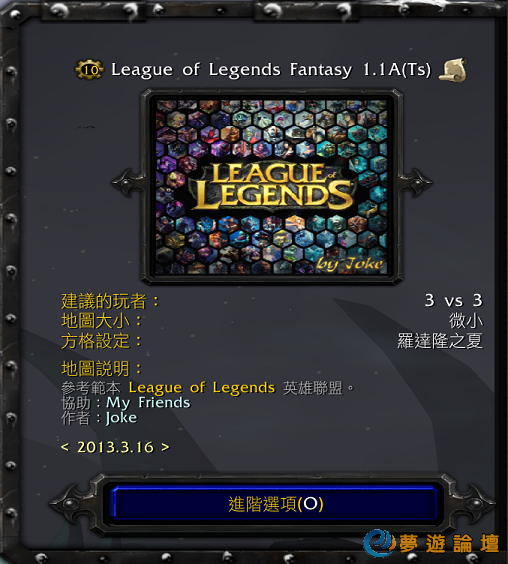Click the map title League of Legends Fantasy 1.1A(Ts)
Viewport: 508px width, 564px height.
point(271,69)
